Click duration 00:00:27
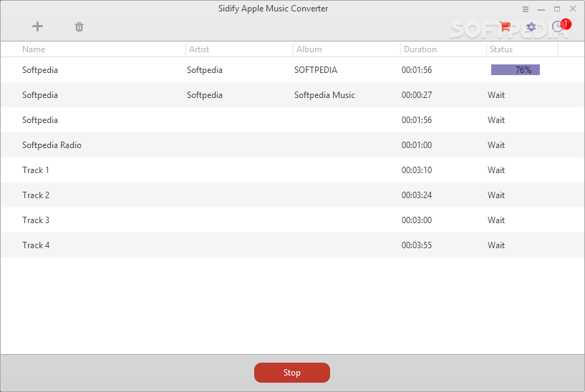The image size is (585, 392). coord(417,95)
